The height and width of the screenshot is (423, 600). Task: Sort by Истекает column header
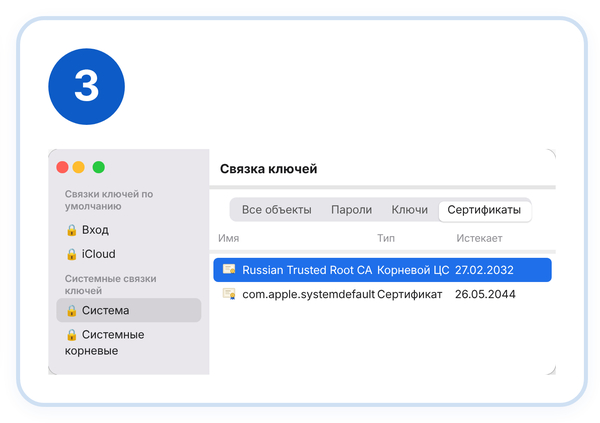(x=479, y=238)
